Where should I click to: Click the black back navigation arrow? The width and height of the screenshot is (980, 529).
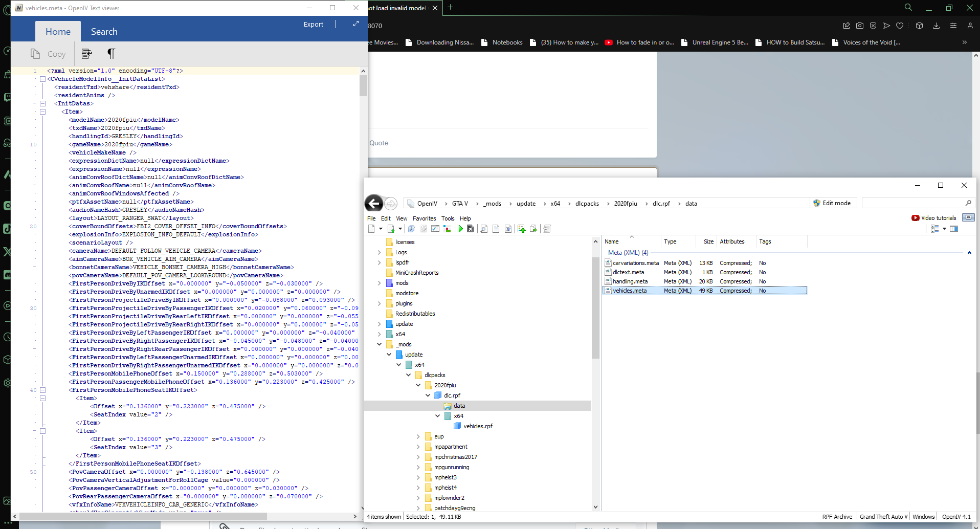tap(374, 204)
